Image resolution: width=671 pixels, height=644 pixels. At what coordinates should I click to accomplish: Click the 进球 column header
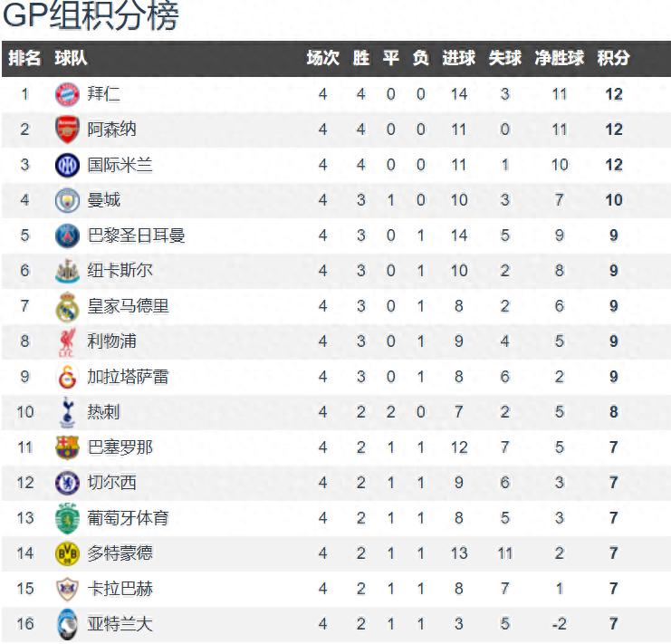(458, 58)
